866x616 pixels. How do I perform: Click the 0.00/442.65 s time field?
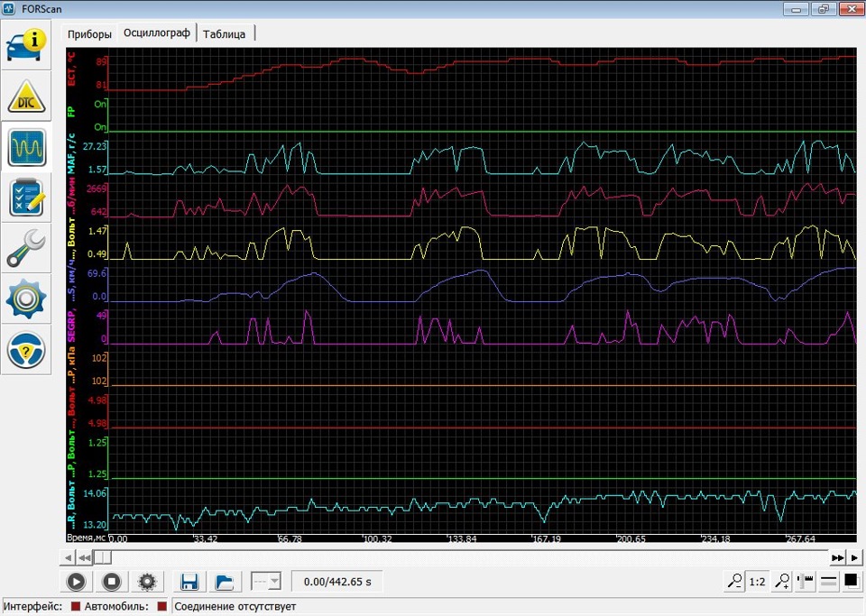click(336, 582)
